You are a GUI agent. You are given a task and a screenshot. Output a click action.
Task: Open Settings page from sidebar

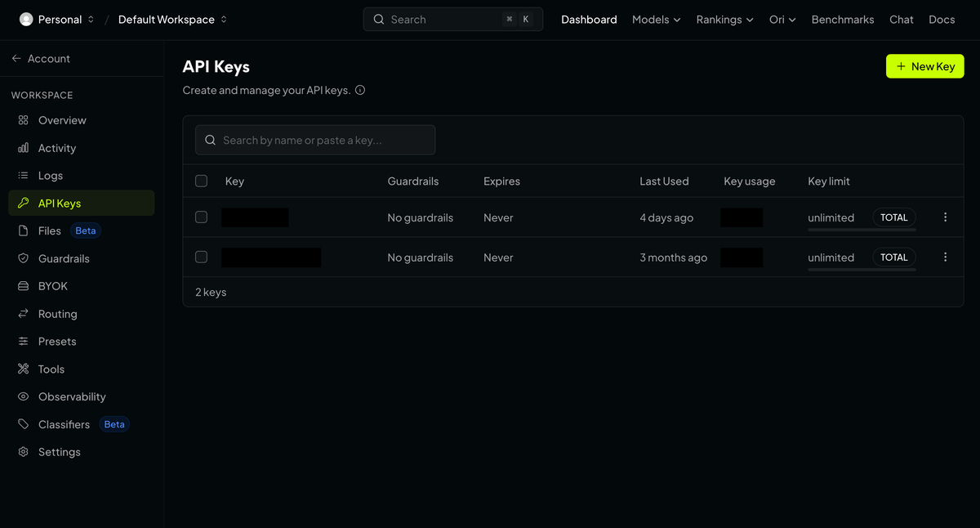tap(82, 452)
